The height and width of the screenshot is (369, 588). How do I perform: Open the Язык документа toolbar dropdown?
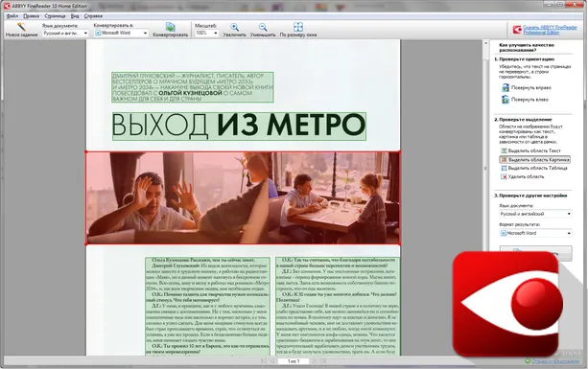65,33
